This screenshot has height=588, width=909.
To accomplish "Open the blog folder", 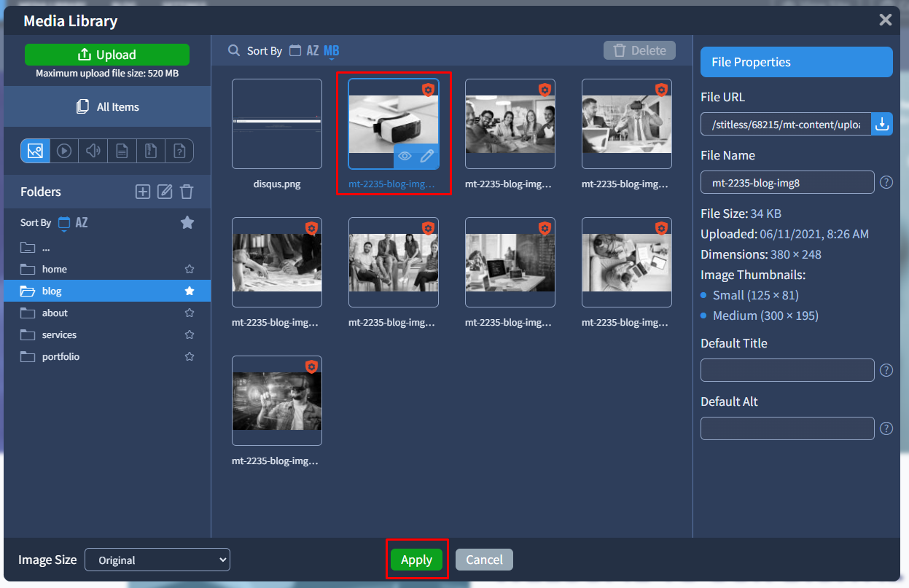I will [107, 291].
